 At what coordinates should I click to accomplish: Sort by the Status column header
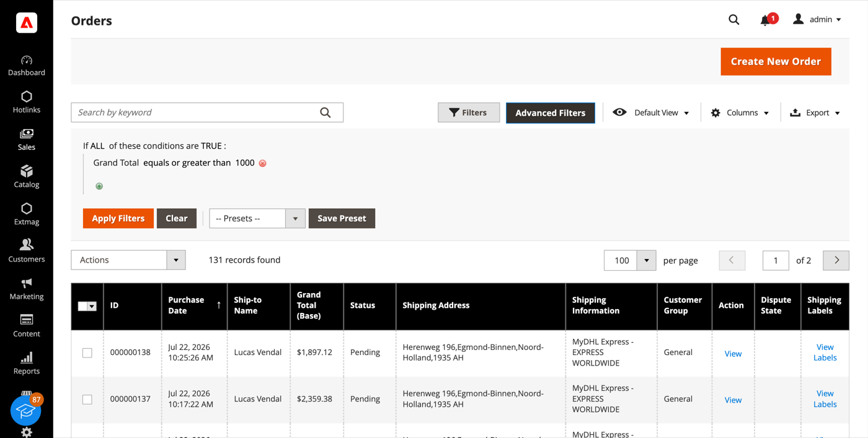coord(370,306)
